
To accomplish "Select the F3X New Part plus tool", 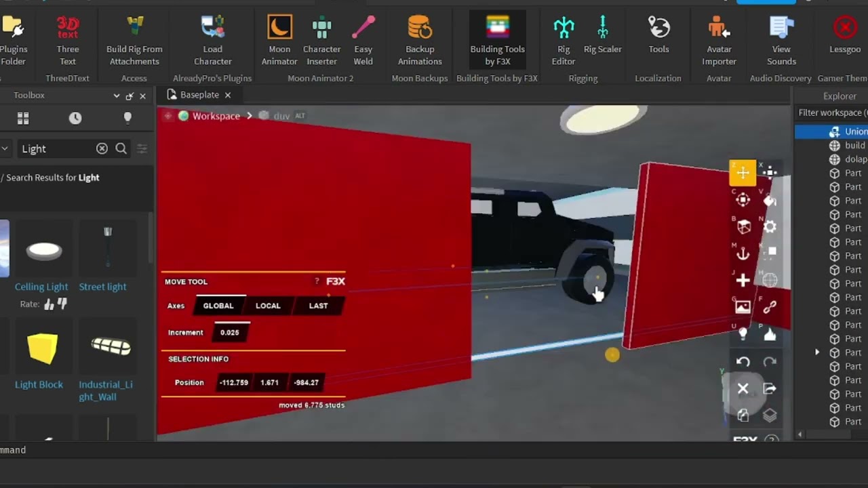I will point(743,281).
